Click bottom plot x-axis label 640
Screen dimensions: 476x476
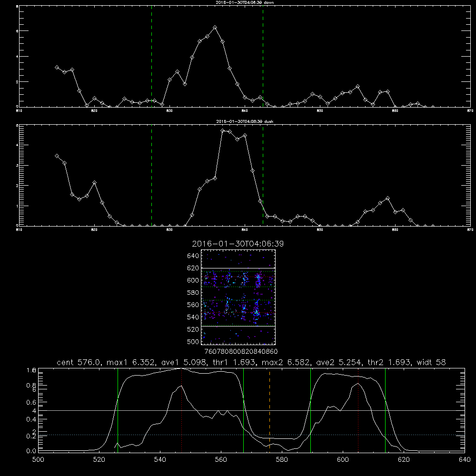465,460
